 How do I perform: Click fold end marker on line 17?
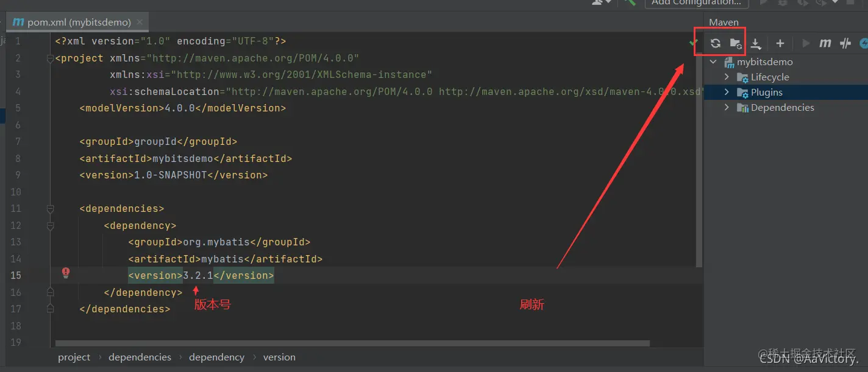pyautogui.click(x=50, y=309)
